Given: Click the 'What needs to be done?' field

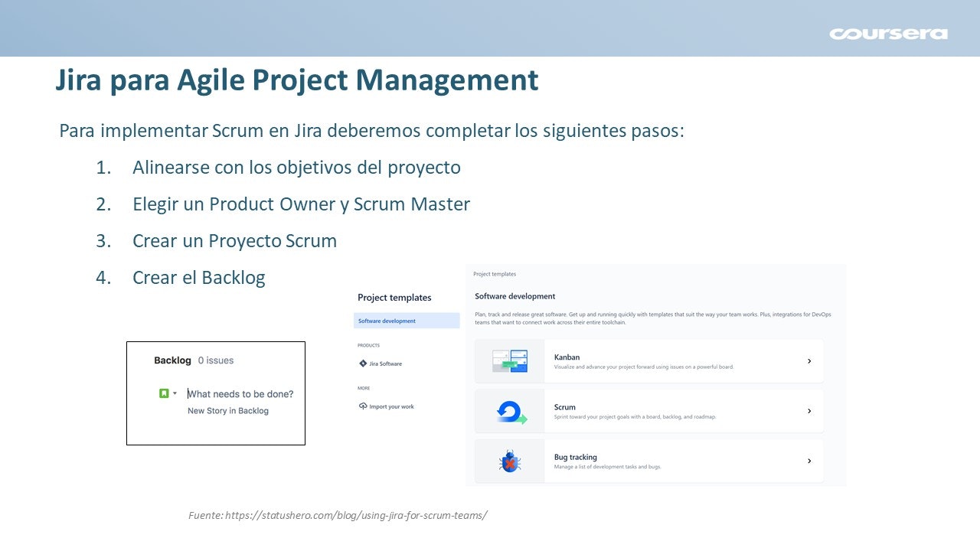Looking at the screenshot, I should coord(240,394).
